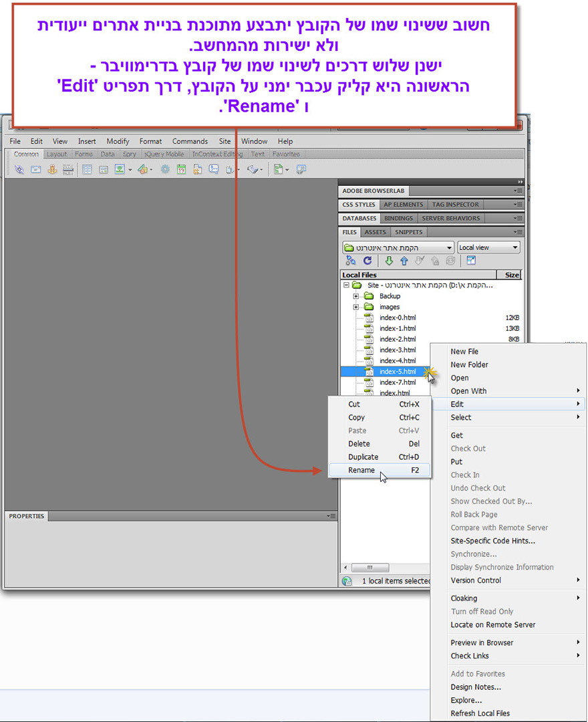Select Duplicate in the context submenu
588x722 pixels.
point(363,457)
